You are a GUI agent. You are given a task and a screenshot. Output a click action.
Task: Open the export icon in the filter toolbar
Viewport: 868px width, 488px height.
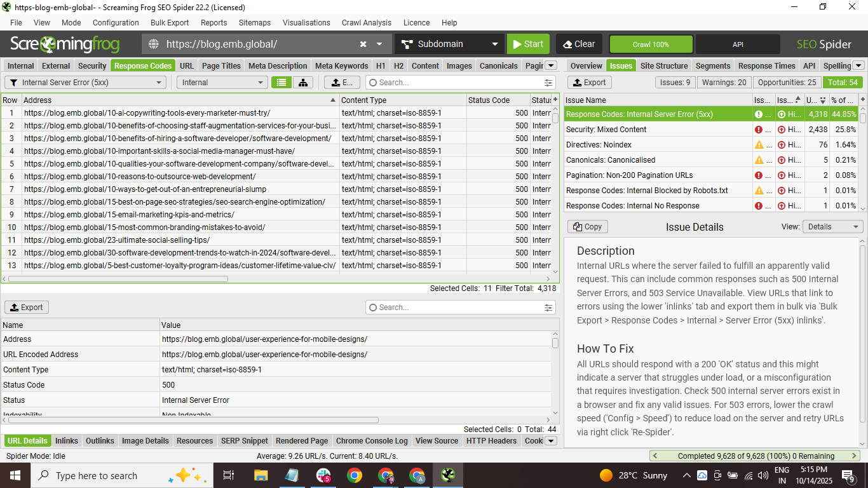click(342, 82)
